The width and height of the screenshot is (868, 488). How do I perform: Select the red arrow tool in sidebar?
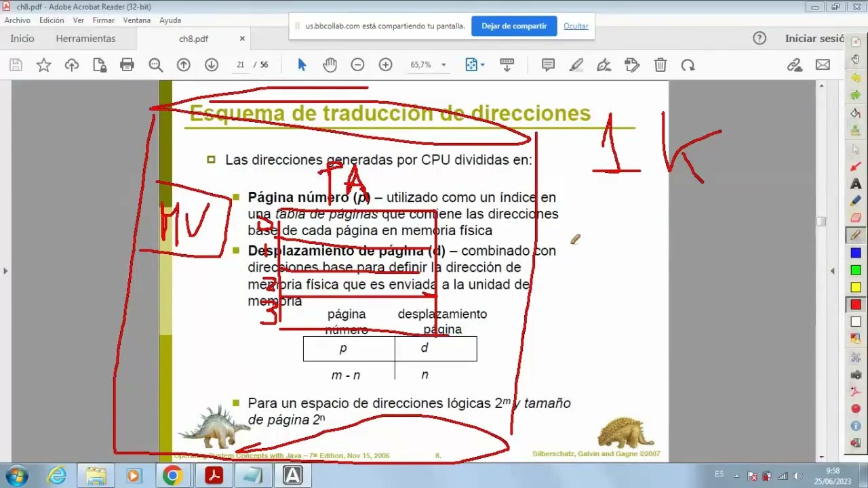pyautogui.click(x=856, y=166)
